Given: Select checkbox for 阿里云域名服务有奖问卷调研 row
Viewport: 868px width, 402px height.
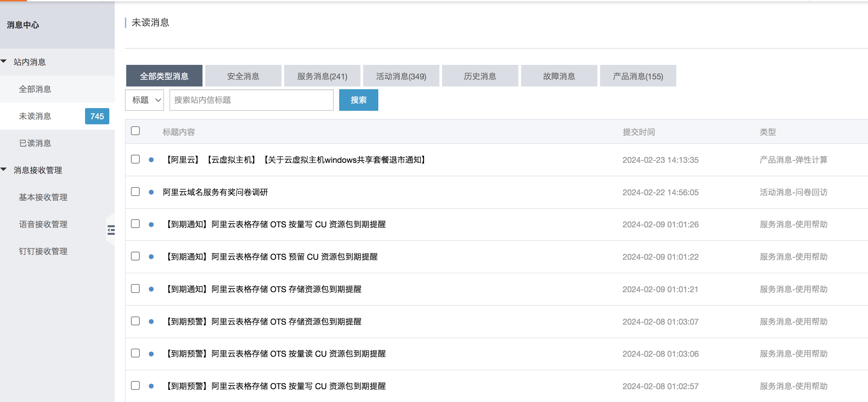Looking at the screenshot, I should coord(135,192).
